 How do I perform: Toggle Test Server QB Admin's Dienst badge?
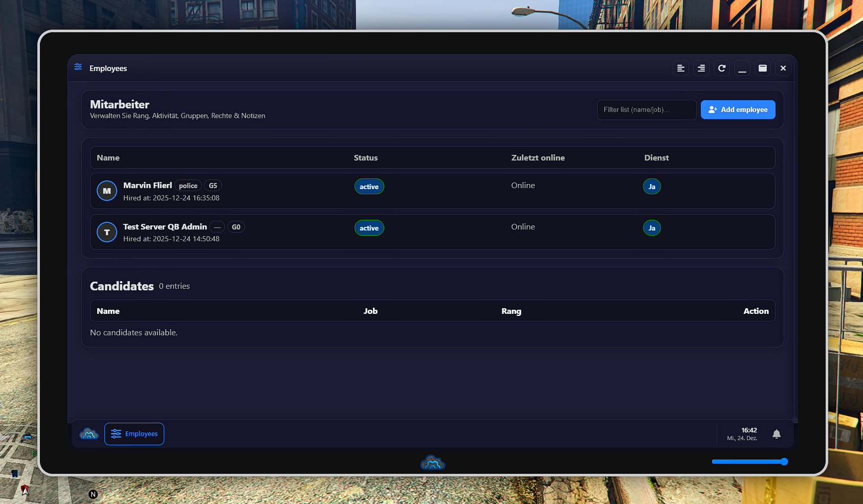coord(652,228)
